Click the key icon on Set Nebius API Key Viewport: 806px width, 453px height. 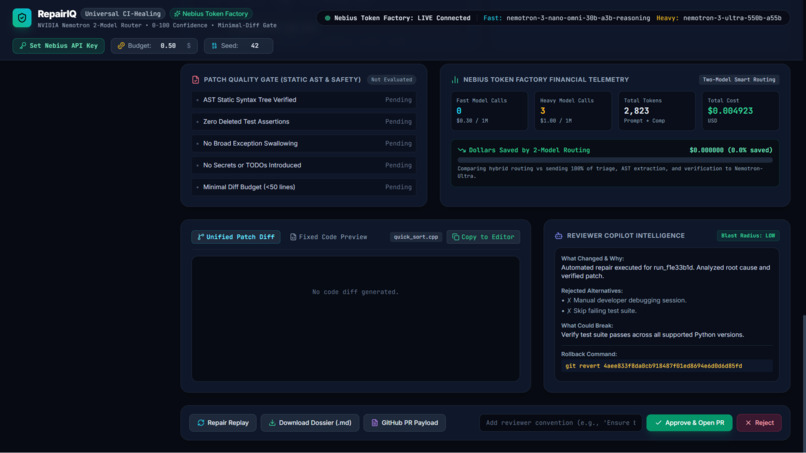23,46
